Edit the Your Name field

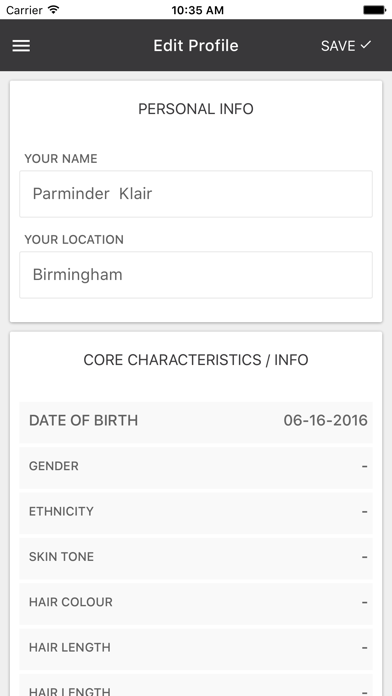coord(196,194)
